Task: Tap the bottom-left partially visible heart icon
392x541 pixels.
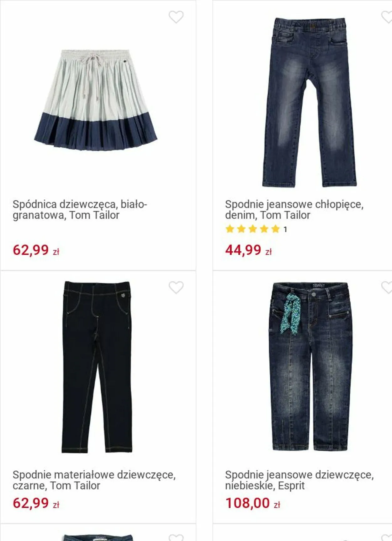Action: click(176, 537)
